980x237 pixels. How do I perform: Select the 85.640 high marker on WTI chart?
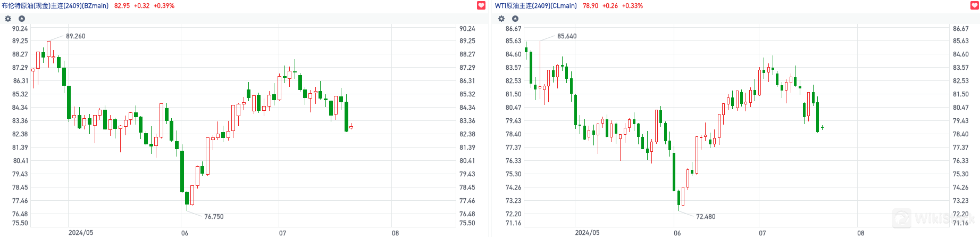(x=567, y=36)
